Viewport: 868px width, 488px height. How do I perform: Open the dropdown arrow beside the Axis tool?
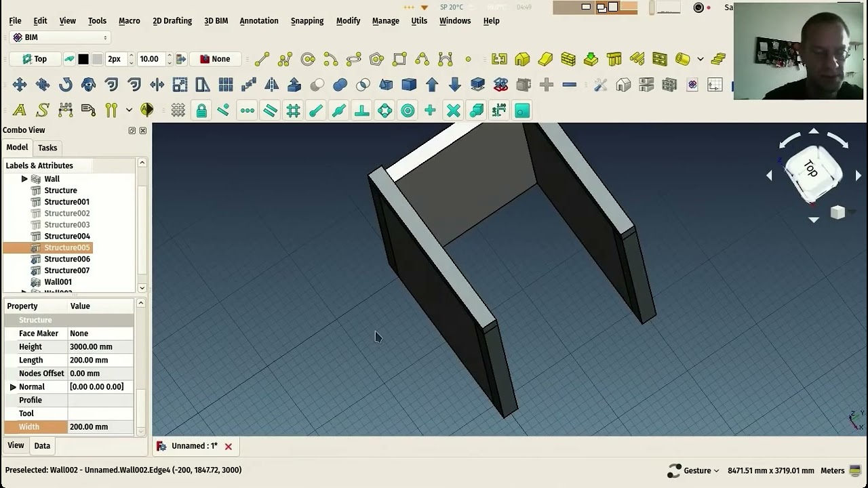pos(129,110)
